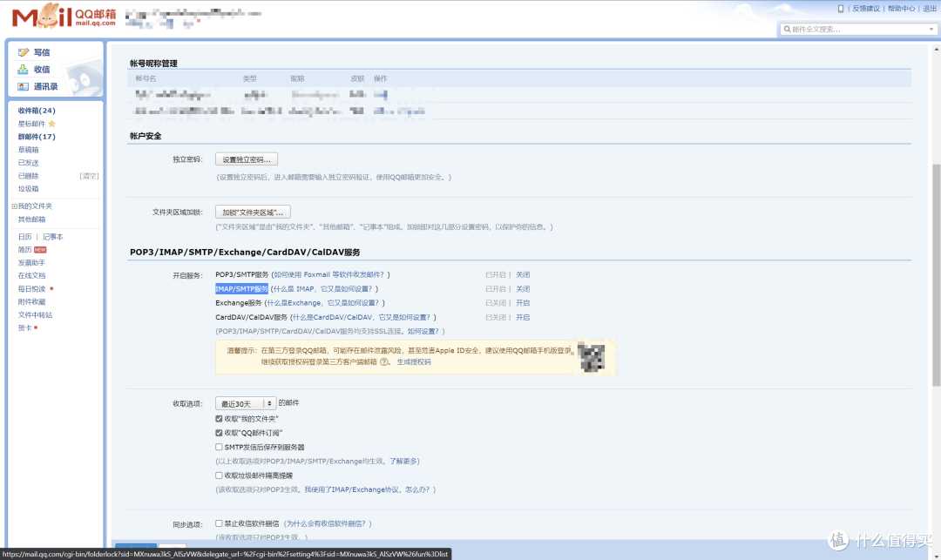The image size is (941, 560).
Task: Open 收件箱(24) inbox folder
Action: 37,111
